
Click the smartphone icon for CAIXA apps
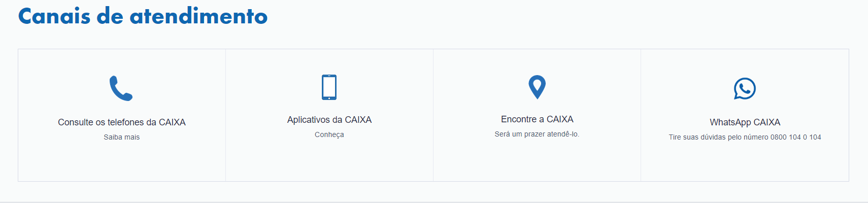[x=329, y=87]
